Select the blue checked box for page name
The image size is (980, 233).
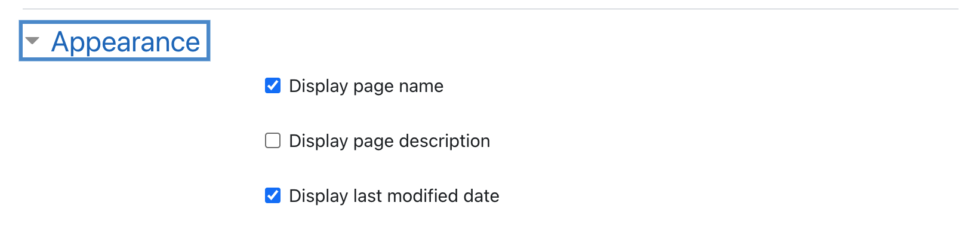(273, 85)
